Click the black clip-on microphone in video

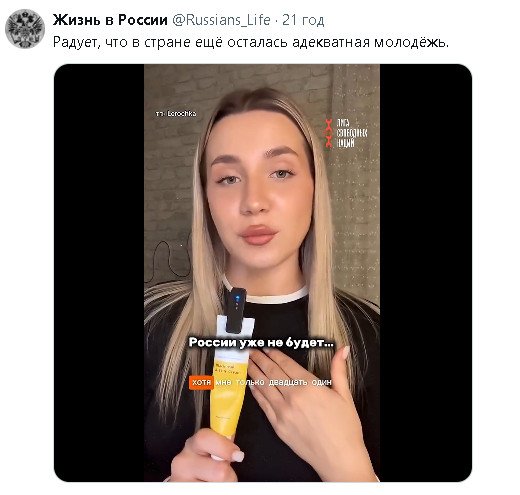click(235, 310)
